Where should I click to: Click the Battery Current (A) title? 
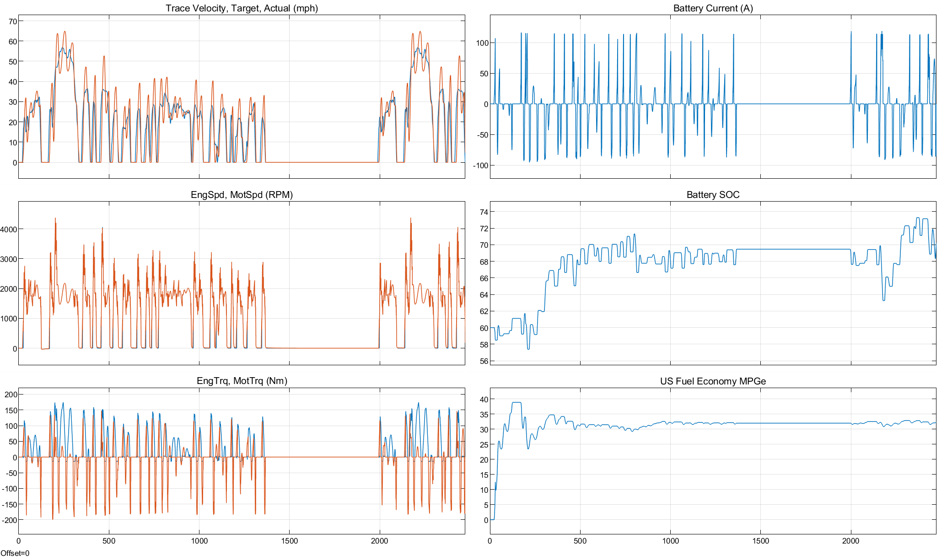713,8
